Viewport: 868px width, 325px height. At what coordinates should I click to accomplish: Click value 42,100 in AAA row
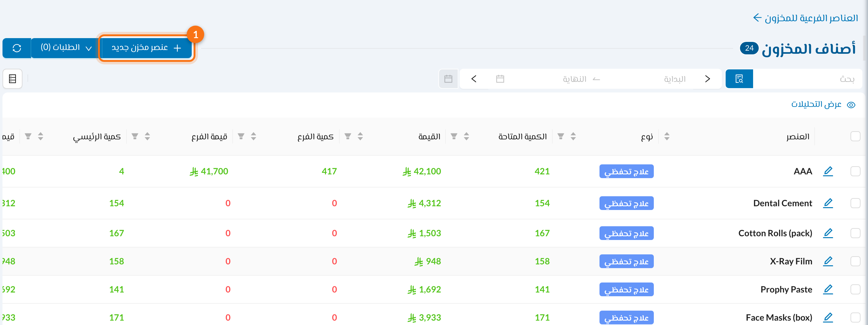coord(422,171)
